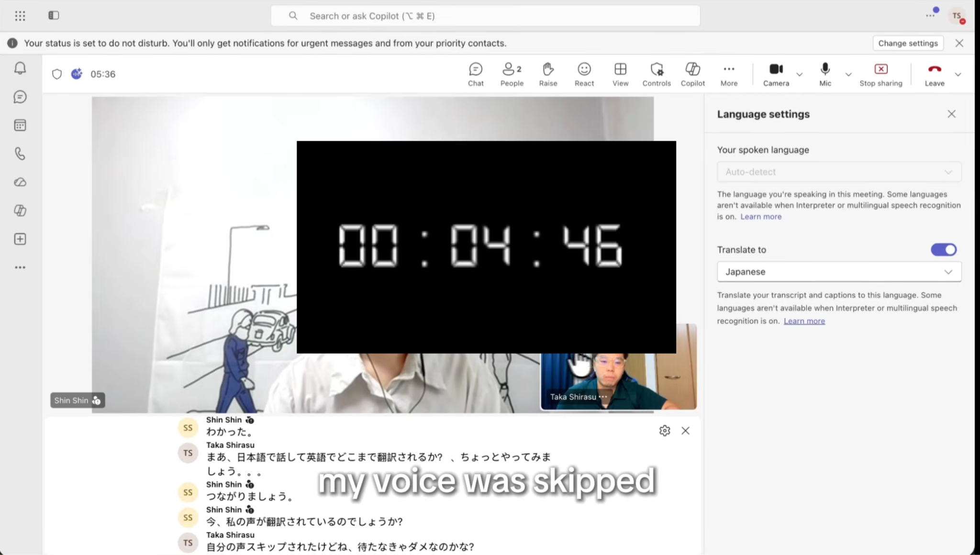Open Chat icon in left rail
980x555 pixels.
tap(20, 97)
